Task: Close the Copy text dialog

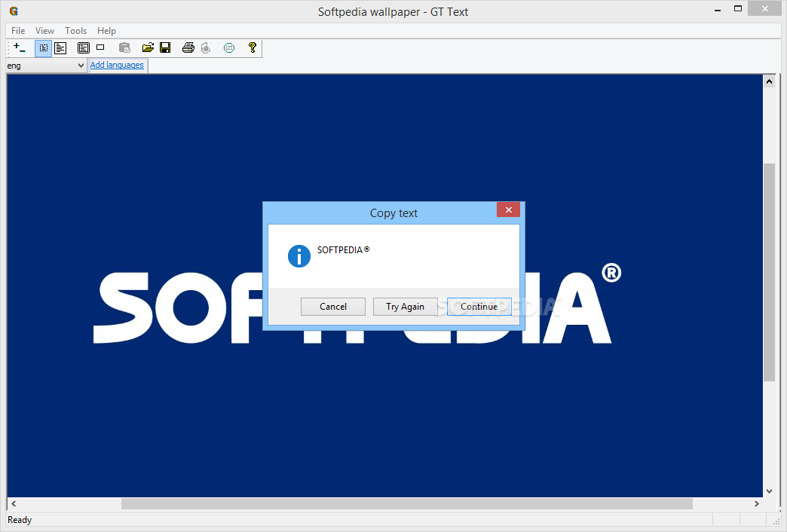Action: coord(508,209)
